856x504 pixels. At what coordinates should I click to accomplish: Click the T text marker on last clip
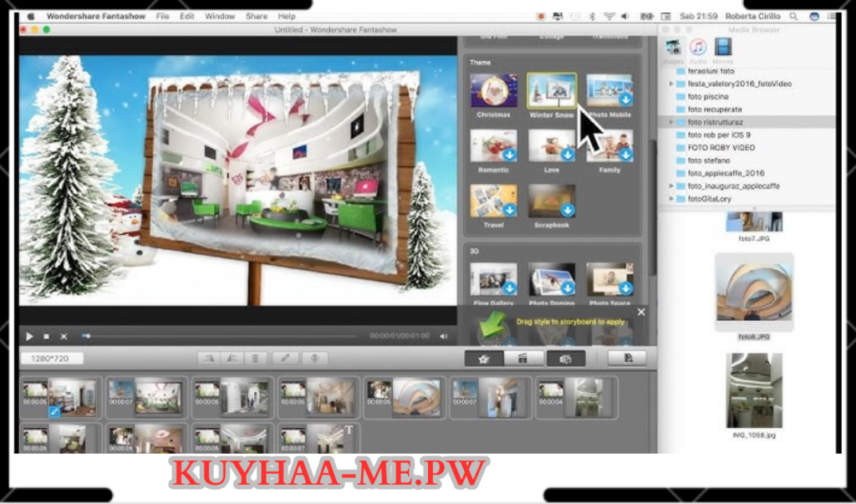pos(349,430)
